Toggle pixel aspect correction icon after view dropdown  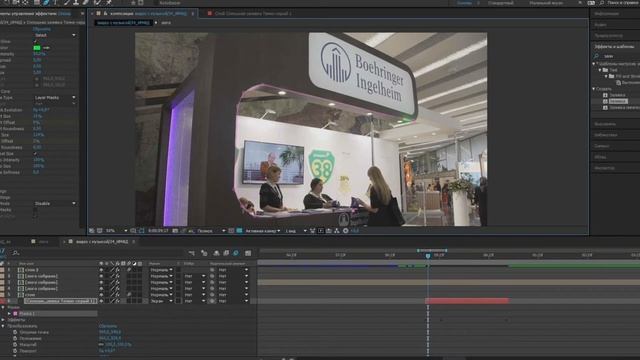pos(313,231)
